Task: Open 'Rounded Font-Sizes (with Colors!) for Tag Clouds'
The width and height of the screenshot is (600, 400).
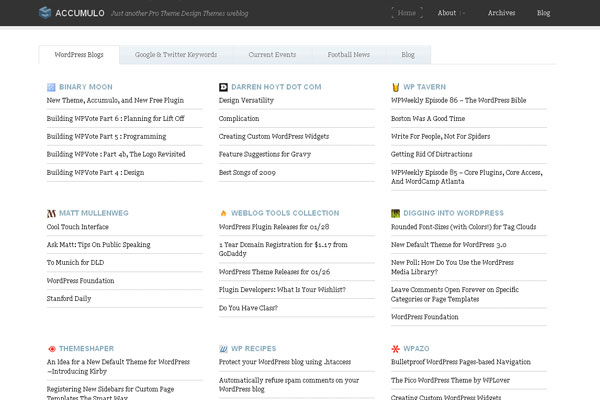Action: click(x=463, y=227)
